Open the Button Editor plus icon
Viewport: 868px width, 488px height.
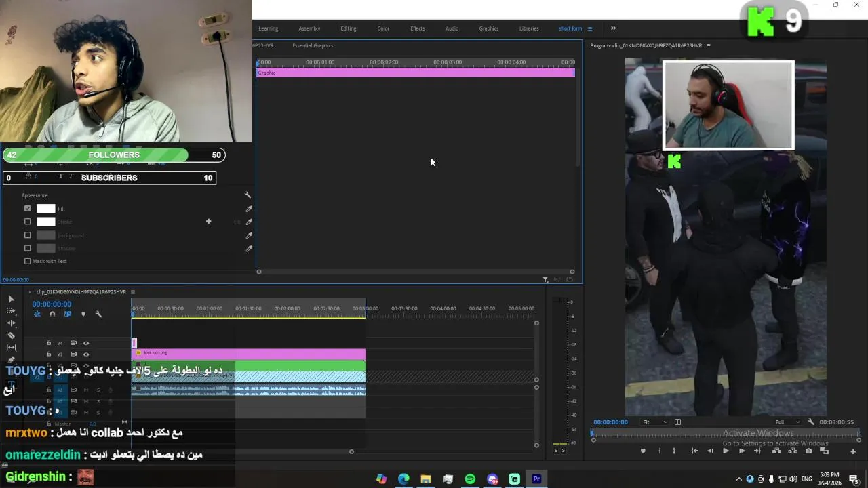(x=853, y=451)
